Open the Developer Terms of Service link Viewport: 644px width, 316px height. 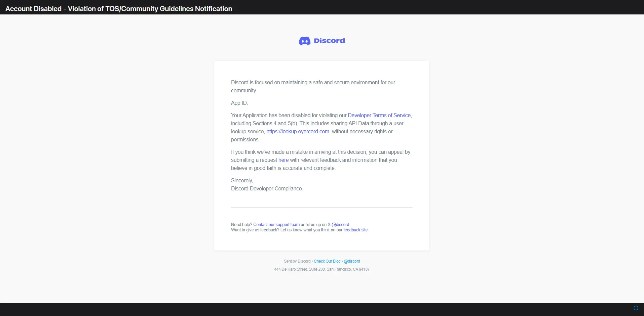[x=379, y=115]
